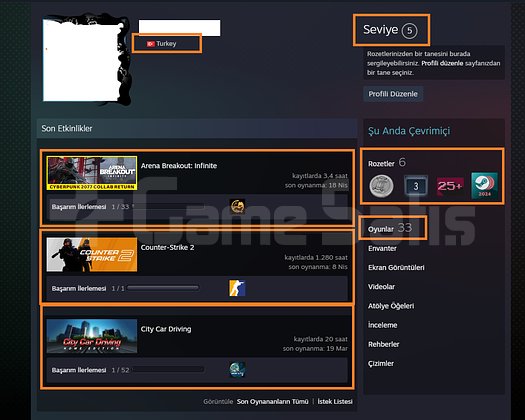The width and height of the screenshot is (525, 420).
Task: Open the Videolar section
Action: click(381, 287)
